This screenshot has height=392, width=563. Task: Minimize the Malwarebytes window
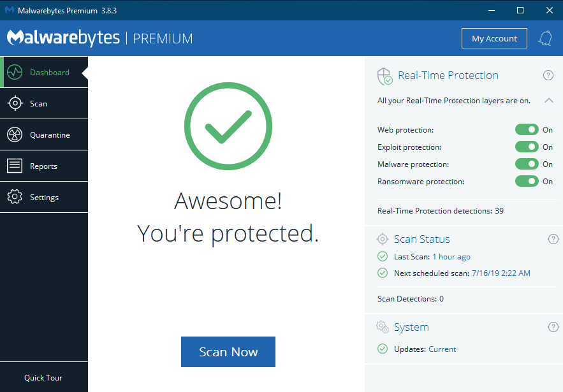pyautogui.click(x=492, y=10)
